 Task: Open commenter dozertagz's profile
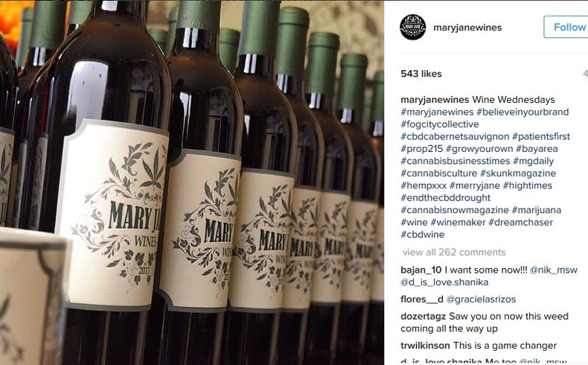[423, 317]
